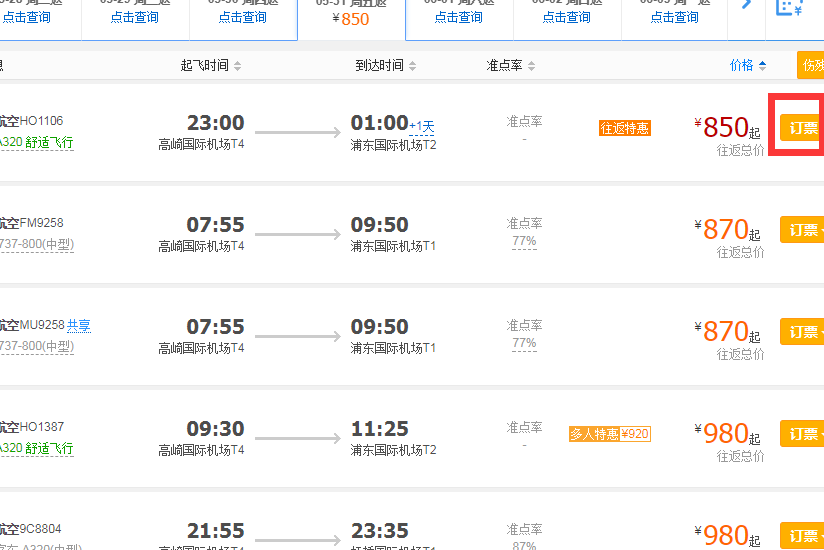Click 点击查询 under the 06-03 date

[x=674, y=17]
